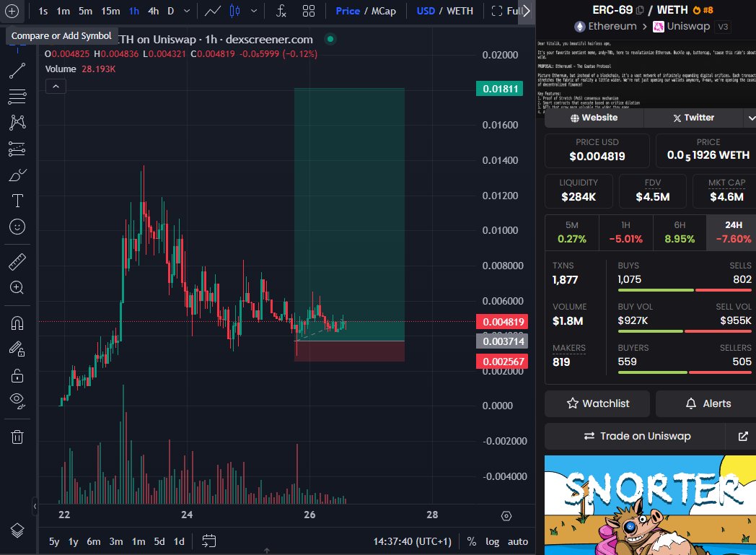Viewport: 756px width, 555px height.
Task: Open the forecasting and measurement tools
Action: (17, 149)
